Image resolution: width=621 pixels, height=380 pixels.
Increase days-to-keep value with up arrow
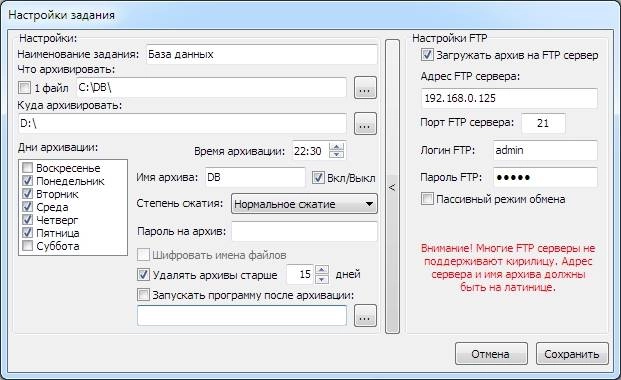[322, 270]
